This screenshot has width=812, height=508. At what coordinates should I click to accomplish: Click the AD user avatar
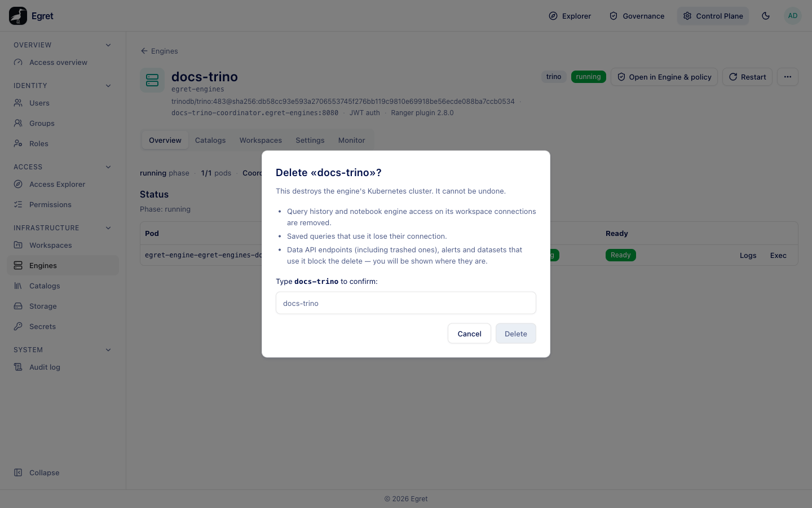pyautogui.click(x=793, y=16)
